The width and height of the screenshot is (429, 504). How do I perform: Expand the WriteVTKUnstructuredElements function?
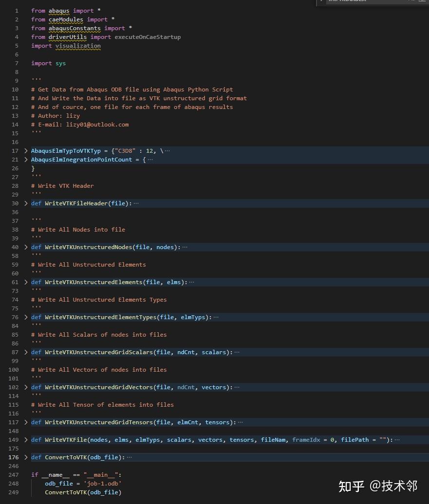[26, 282]
